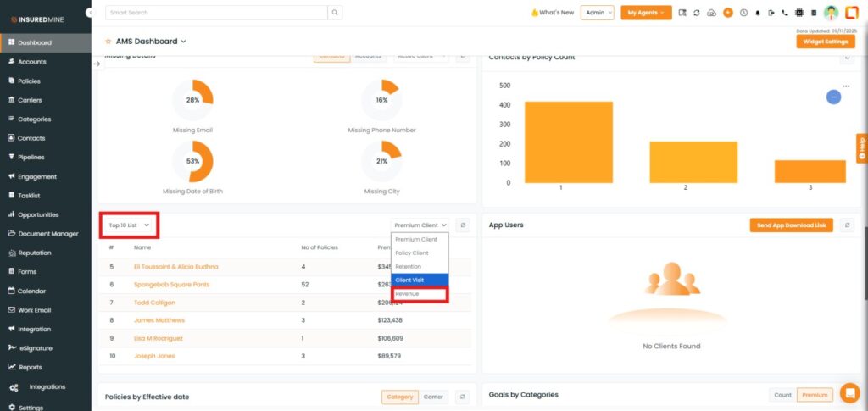The image size is (868, 411).
Task: Open Pipelines in the left sidebar
Action: coord(31,157)
